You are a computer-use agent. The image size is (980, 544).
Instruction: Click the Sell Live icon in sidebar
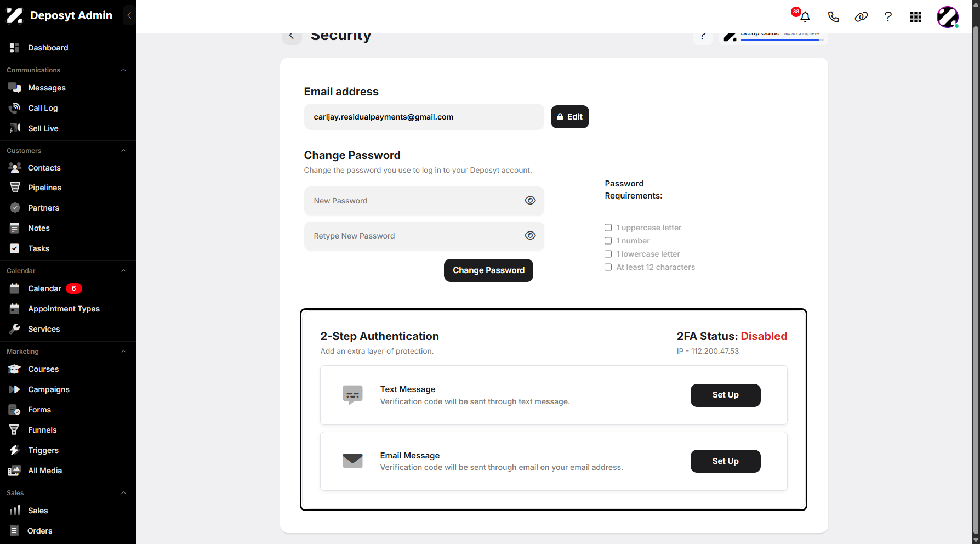tap(15, 128)
